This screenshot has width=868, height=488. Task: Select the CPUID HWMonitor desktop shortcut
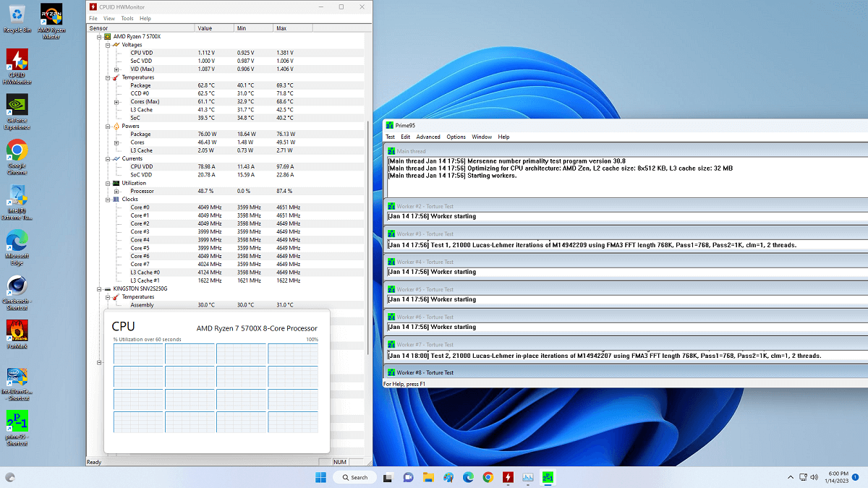tap(17, 66)
